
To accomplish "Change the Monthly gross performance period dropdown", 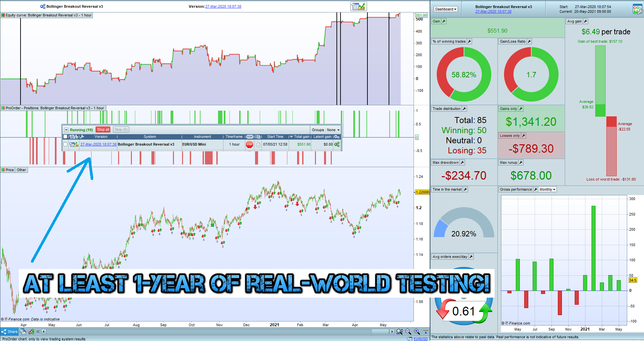I will [547, 189].
